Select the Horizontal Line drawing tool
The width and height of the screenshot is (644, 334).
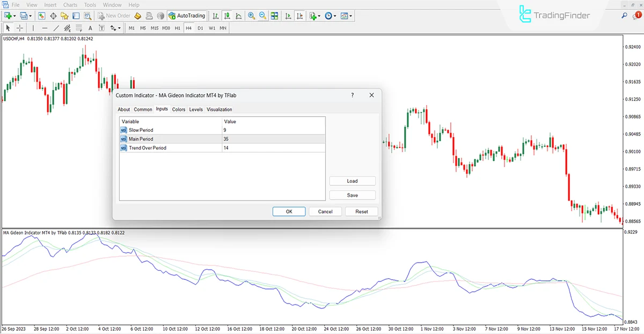click(x=45, y=28)
